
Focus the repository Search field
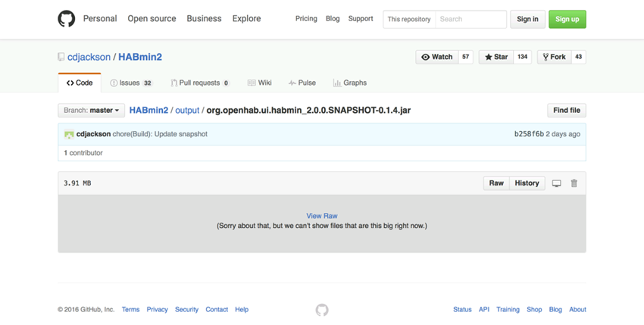pos(470,19)
